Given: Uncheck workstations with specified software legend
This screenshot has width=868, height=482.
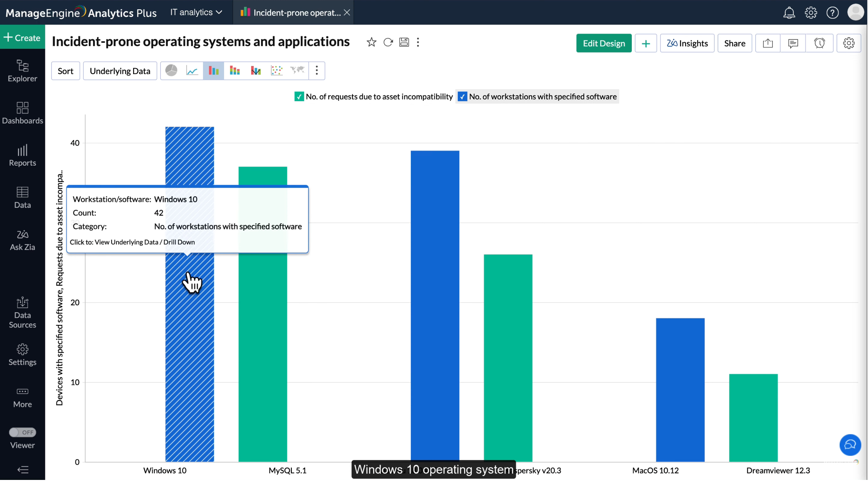Looking at the screenshot, I should pyautogui.click(x=463, y=97).
